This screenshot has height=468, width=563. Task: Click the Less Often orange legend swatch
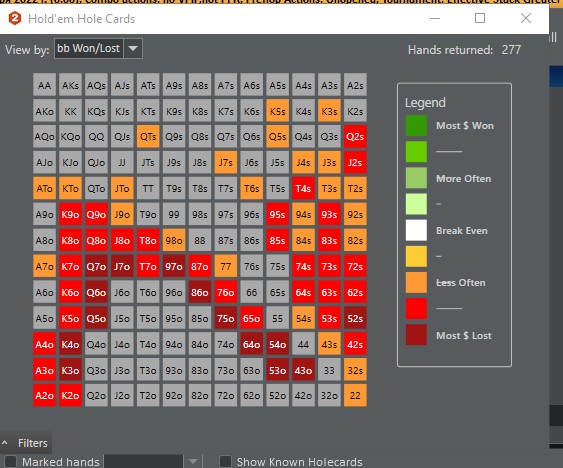[416, 282]
